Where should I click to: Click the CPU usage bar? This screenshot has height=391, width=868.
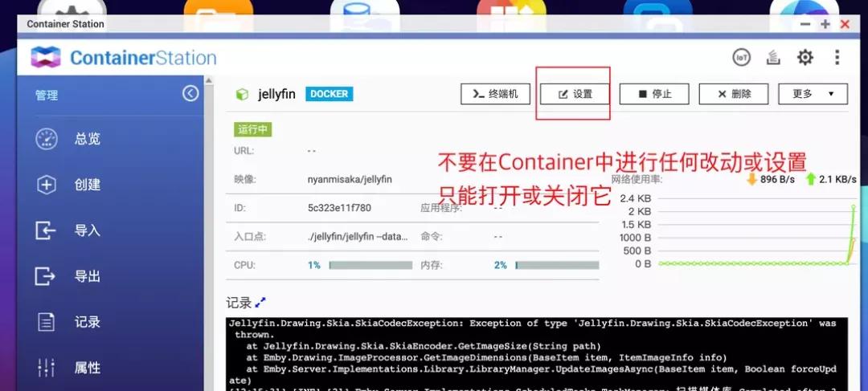point(371,266)
